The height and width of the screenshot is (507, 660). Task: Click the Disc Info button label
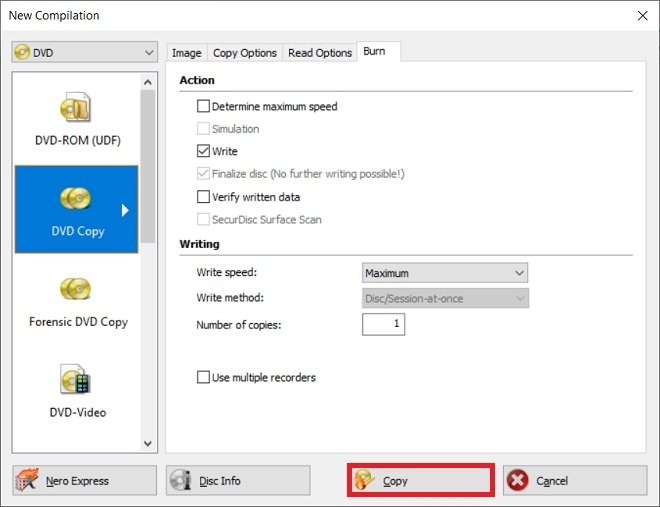coord(220,480)
